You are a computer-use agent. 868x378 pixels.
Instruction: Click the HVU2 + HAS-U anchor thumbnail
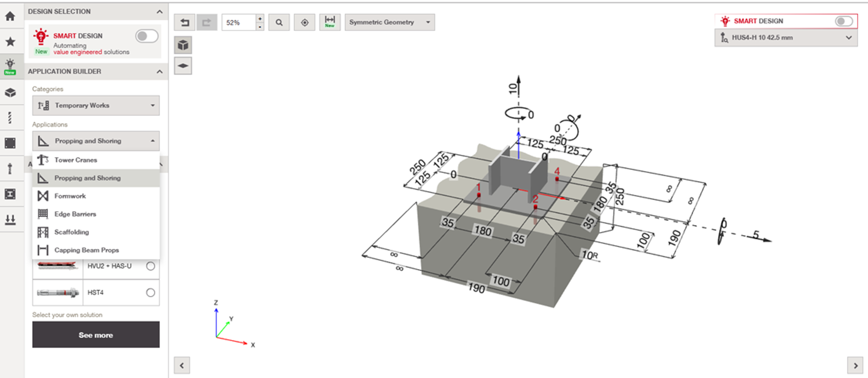tap(58, 265)
